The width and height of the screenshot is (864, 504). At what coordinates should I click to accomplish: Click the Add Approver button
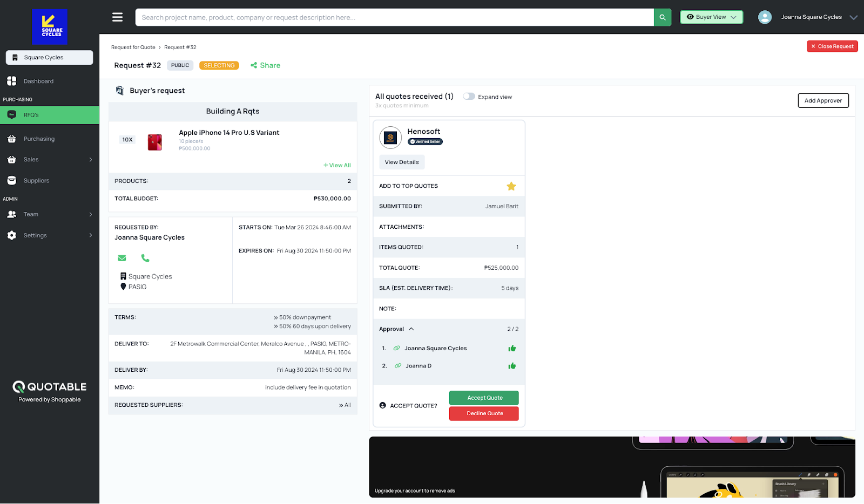pyautogui.click(x=823, y=100)
